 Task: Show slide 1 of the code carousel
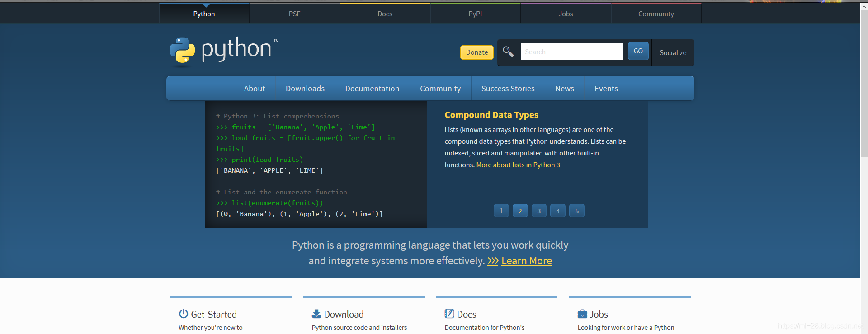(501, 211)
